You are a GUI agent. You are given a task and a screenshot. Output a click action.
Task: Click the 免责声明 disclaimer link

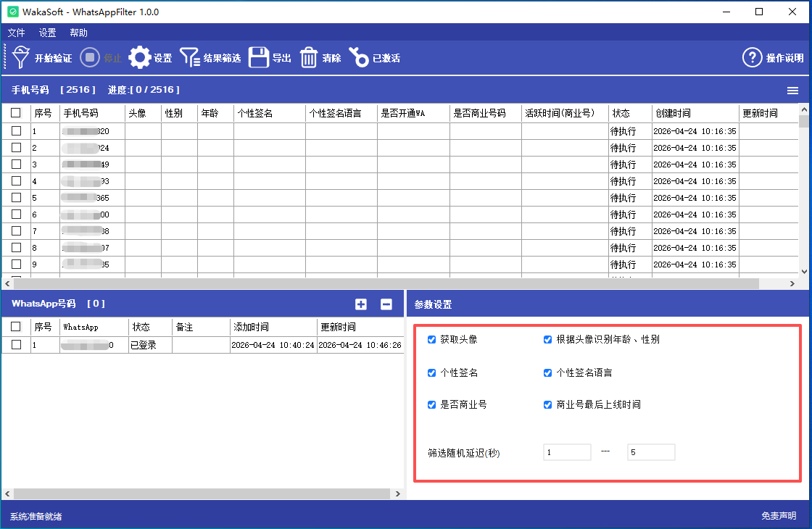point(779,516)
